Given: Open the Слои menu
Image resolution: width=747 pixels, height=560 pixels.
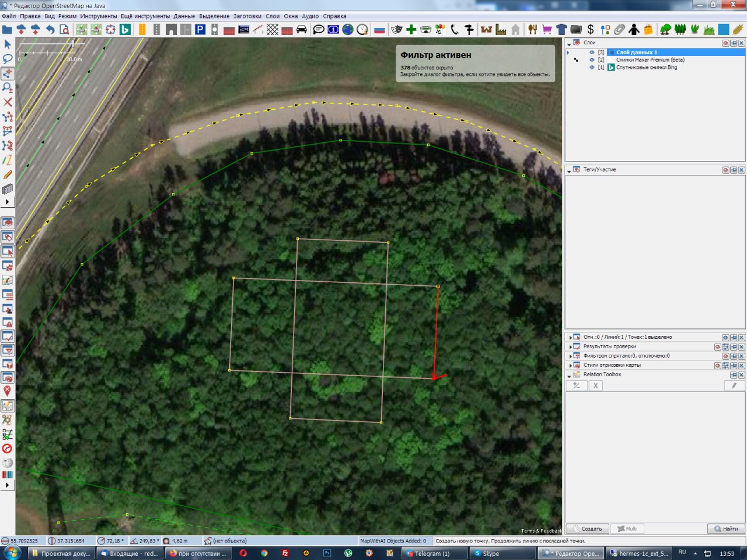Looking at the screenshot, I should (273, 16).
